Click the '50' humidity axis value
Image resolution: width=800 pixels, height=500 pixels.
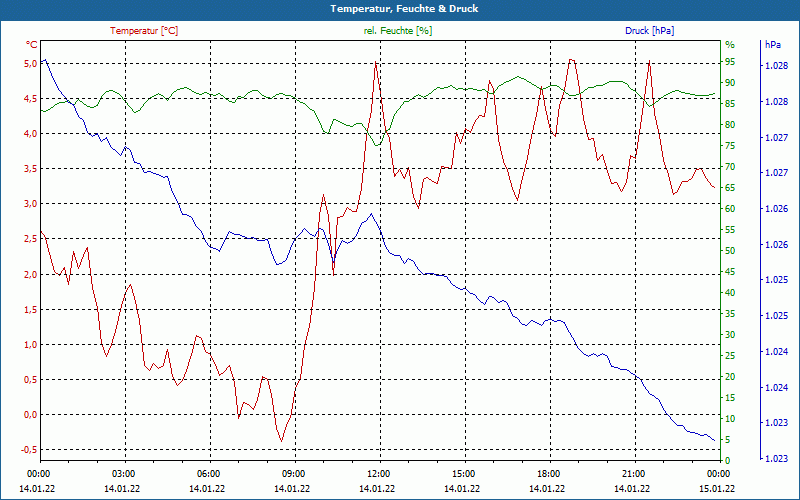730,251
